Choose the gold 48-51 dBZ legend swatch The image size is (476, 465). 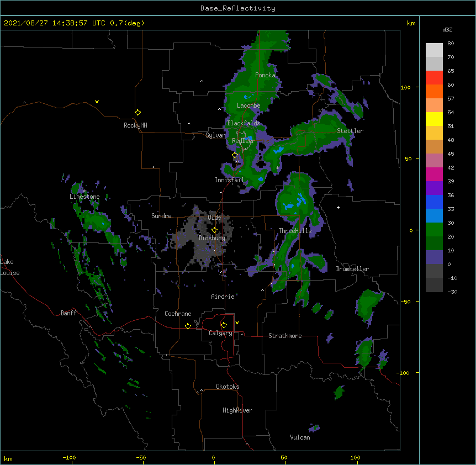click(x=434, y=133)
